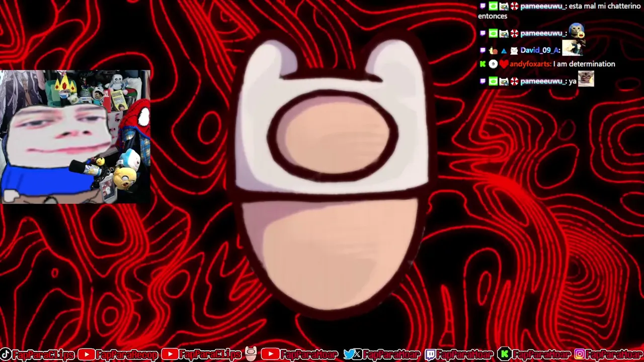Screen dimensions: 644x362
Task: Click the red heart badge beside andyfoxarts
Action: (x=504, y=64)
